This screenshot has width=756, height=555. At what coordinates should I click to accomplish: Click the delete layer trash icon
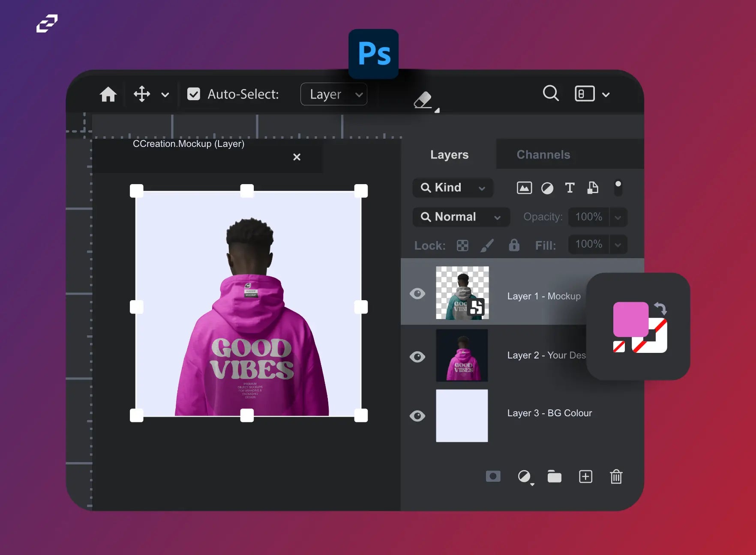[x=616, y=476]
